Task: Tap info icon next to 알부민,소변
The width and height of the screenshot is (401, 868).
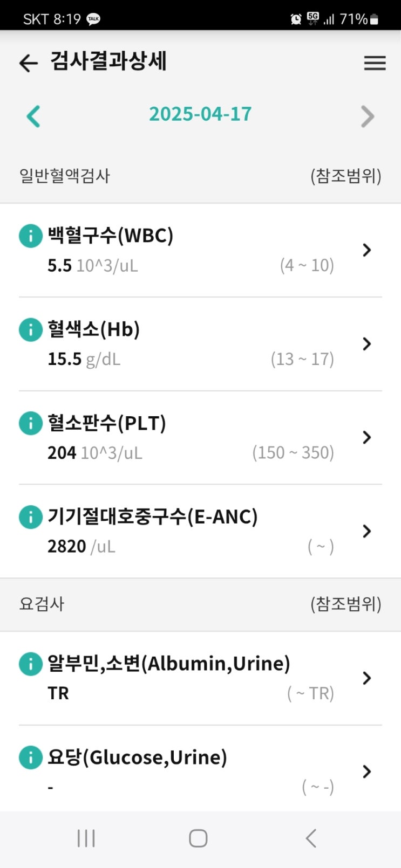Action: pos(31,664)
